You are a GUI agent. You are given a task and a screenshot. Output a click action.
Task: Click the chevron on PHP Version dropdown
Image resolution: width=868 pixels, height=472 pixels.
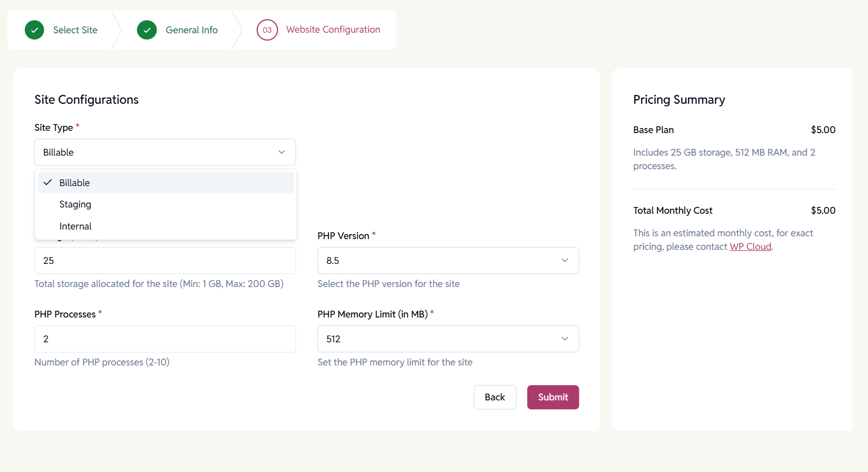tap(565, 260)
